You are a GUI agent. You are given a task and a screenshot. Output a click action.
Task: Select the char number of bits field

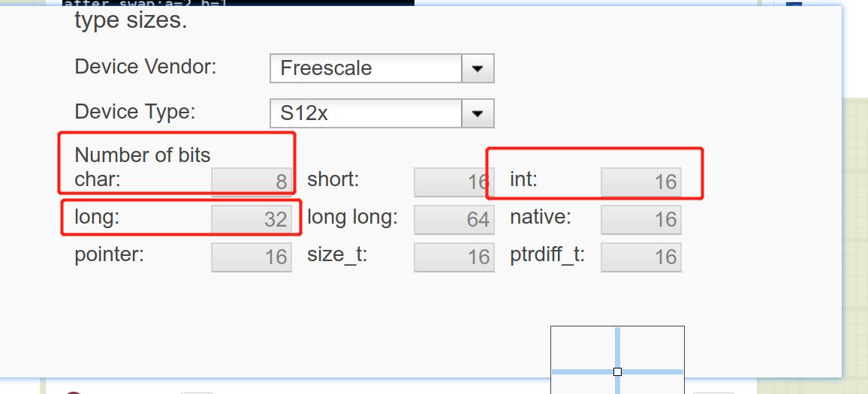point(252,182)
